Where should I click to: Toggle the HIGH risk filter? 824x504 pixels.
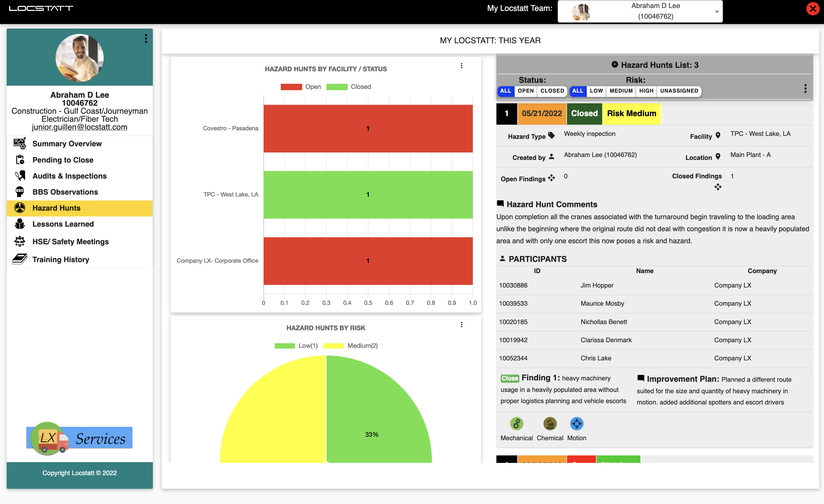[x=646, y=91]
